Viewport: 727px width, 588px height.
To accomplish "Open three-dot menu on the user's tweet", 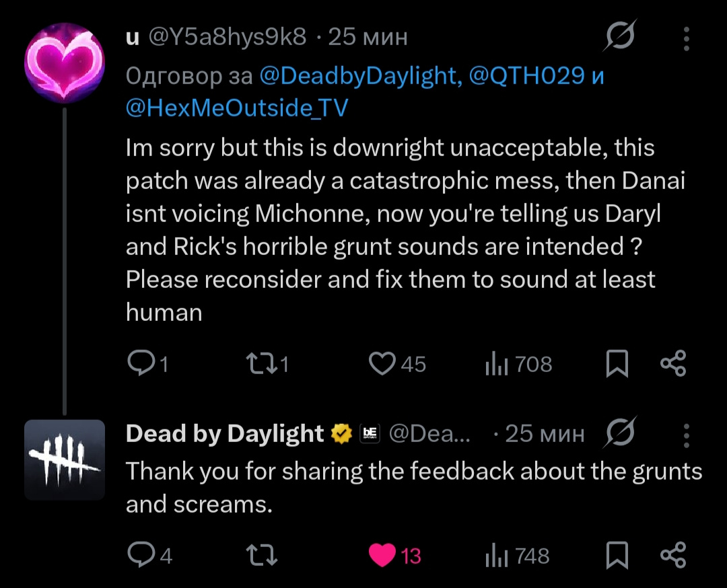I will (x=687, y=38).
